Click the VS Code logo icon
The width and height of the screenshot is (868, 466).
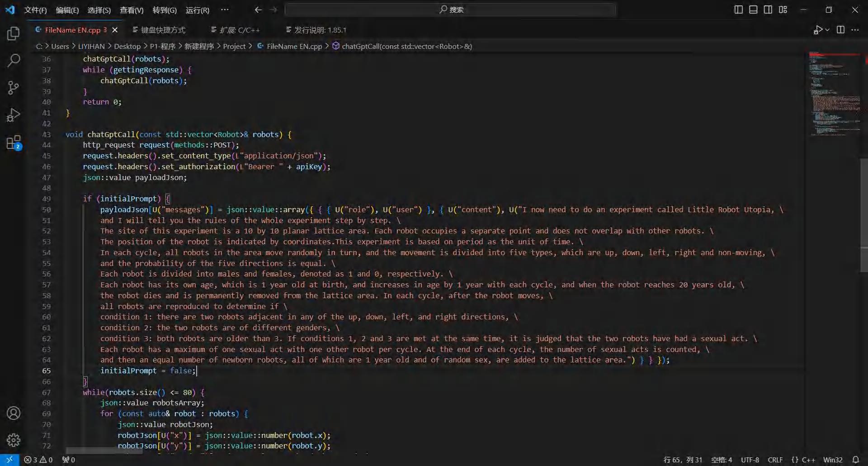click(10, 10)
